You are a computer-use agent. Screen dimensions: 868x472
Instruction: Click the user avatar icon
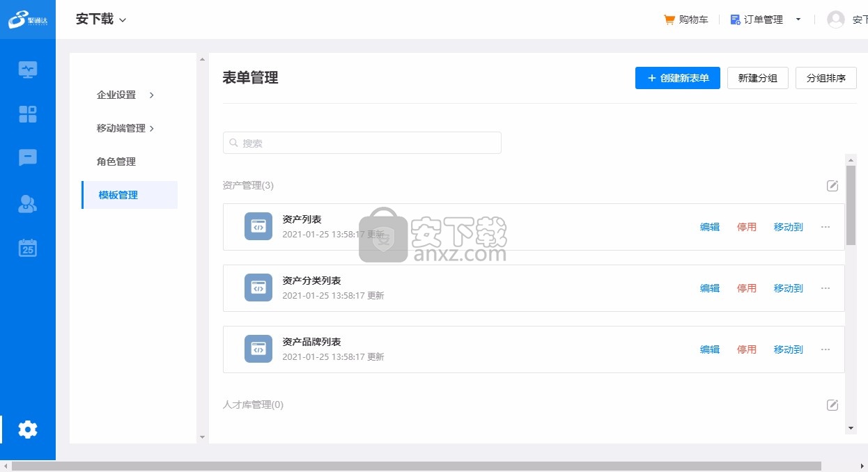click(835, 19)
